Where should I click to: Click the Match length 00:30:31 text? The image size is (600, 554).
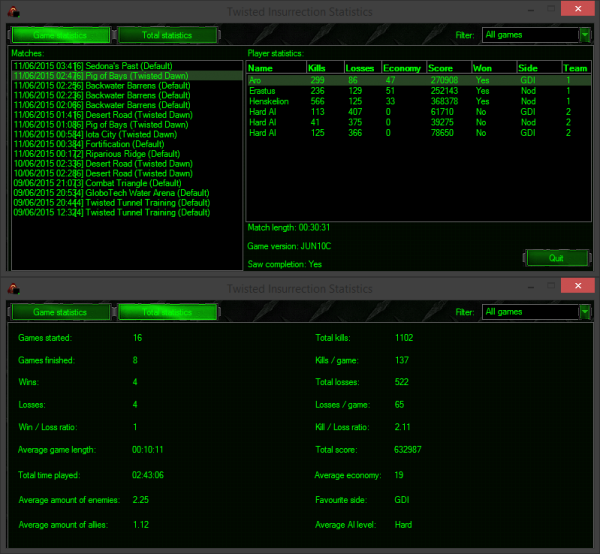pos(289,228)
